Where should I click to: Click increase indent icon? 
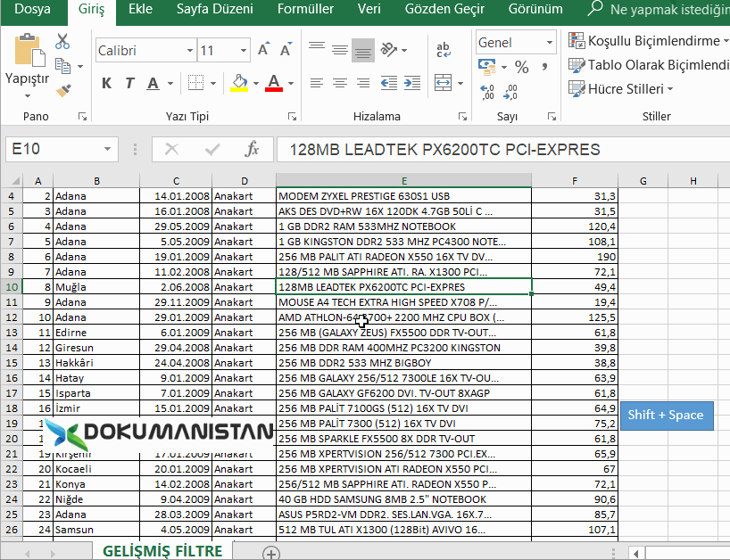pyautogui.click(x=412, y=83)
